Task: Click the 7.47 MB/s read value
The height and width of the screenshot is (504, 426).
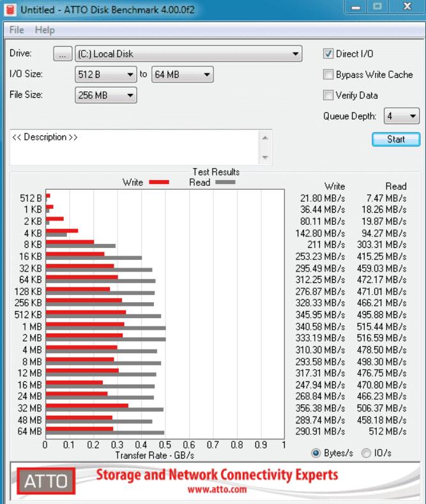Action: (x=386, y=198)
